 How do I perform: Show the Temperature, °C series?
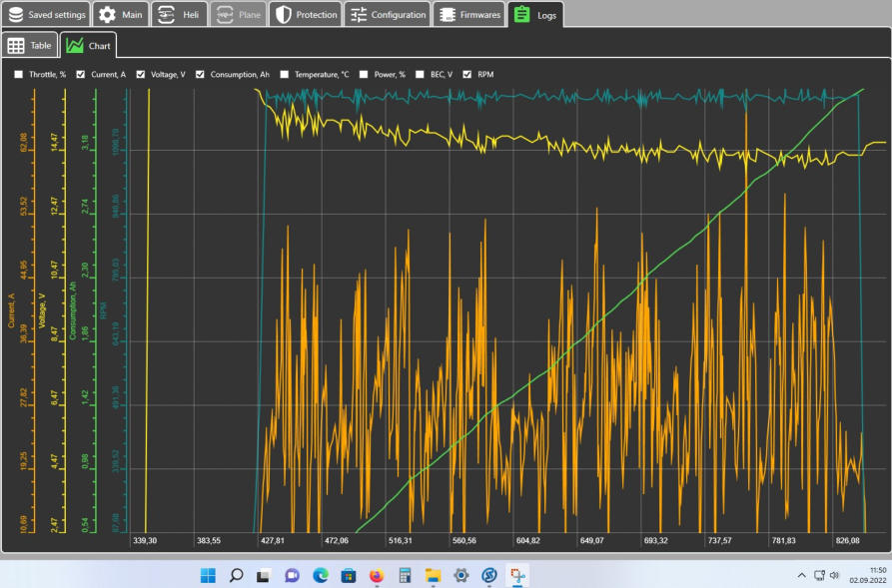[285, 75]
